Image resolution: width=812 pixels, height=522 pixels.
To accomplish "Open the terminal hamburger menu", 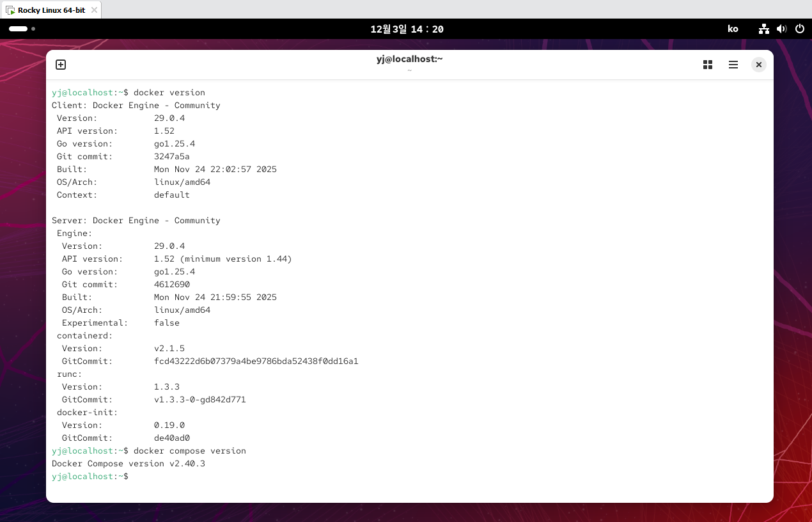I will point(733,65).
